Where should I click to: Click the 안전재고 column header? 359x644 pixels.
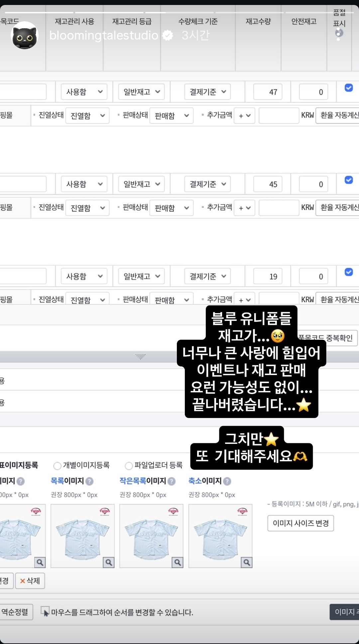point(304,22)
